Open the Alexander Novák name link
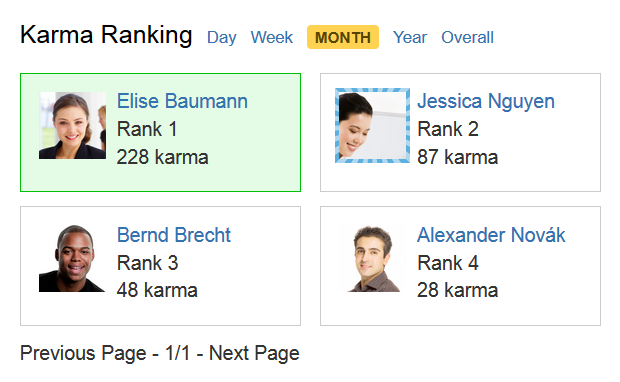 491,235
